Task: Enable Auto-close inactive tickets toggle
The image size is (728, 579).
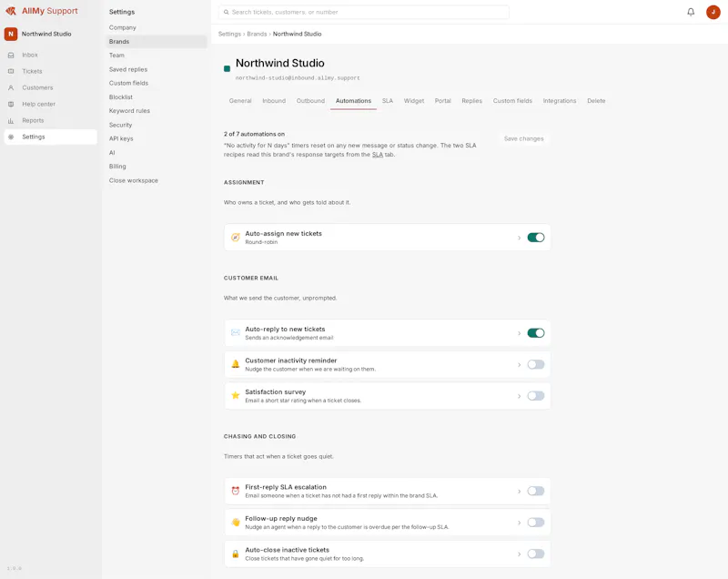Action: coord(536,554)
